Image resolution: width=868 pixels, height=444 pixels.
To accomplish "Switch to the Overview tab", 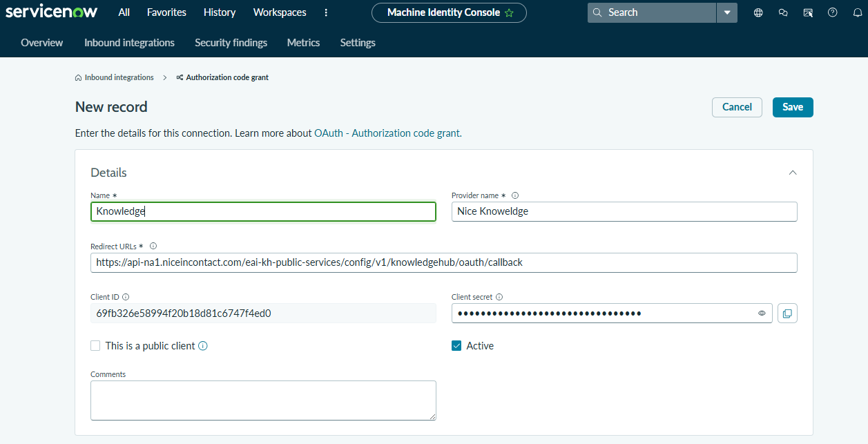I will [x=42, y=43].
